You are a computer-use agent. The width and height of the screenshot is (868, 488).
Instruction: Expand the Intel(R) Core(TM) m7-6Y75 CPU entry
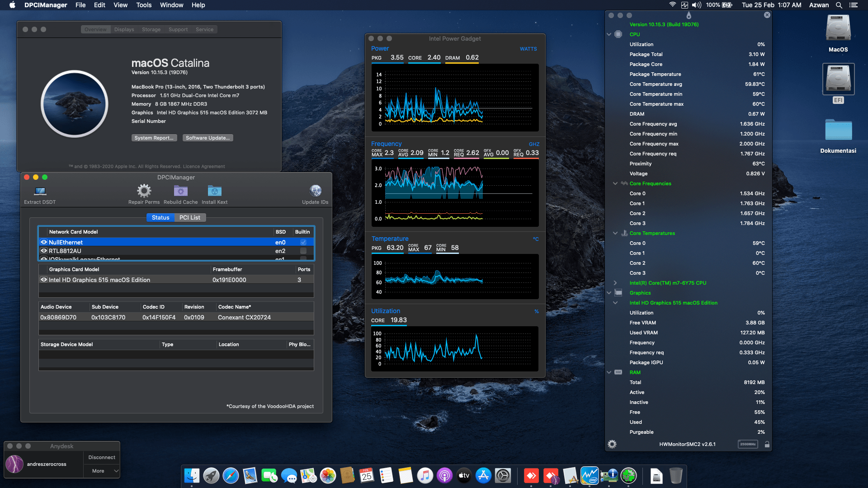(x=615, y=283)
